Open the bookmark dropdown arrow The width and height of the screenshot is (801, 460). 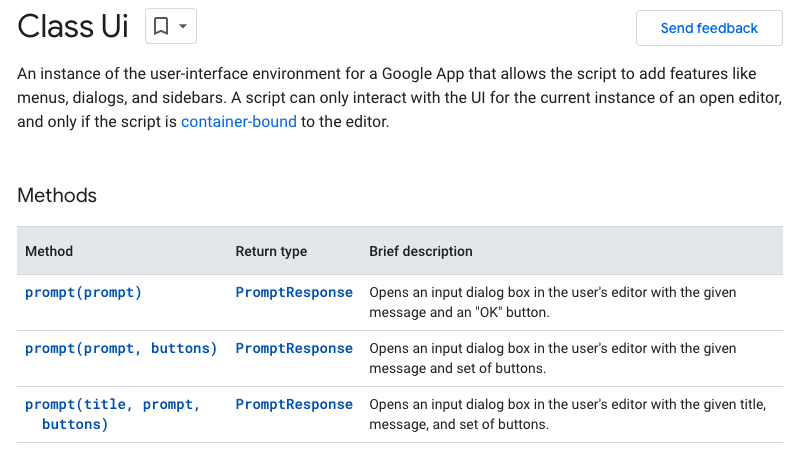click(183, 27)
